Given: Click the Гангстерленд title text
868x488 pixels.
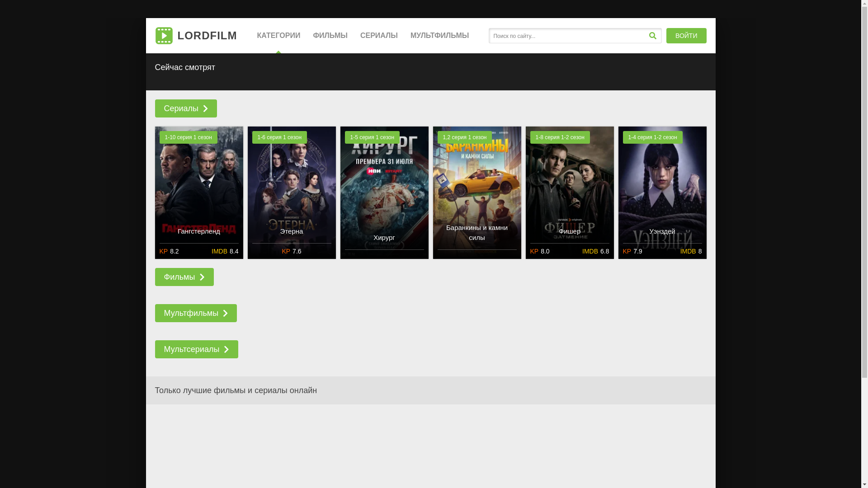Looking at the screenshot, I should (x=199, y=231).
